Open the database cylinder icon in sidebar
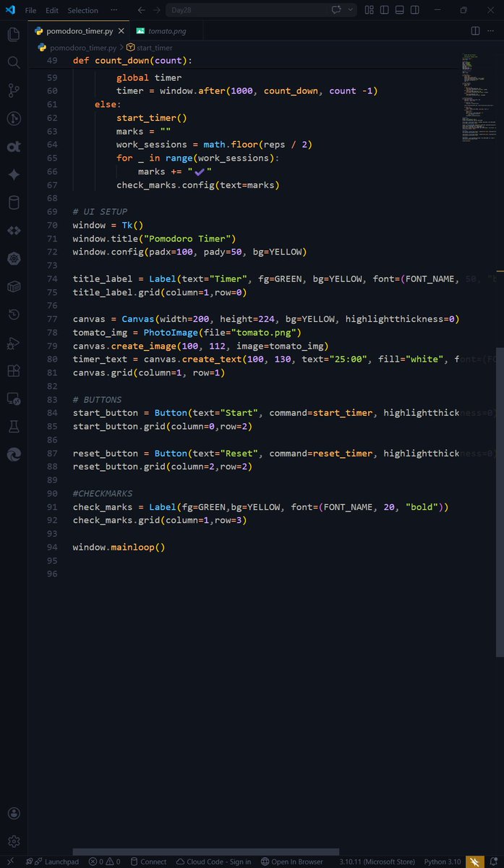Image resolution: width=504 pixels, height=868 pixels. tap(13, 203)
